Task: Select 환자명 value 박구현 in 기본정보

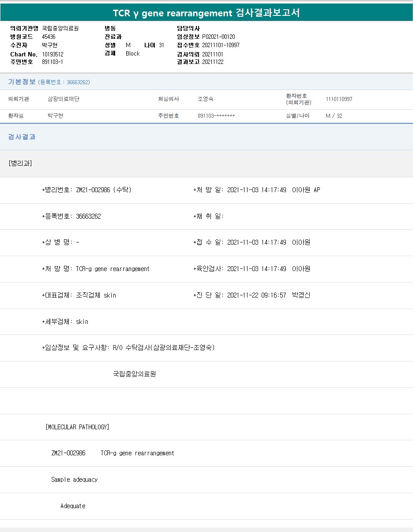Action: coord(56,116)
